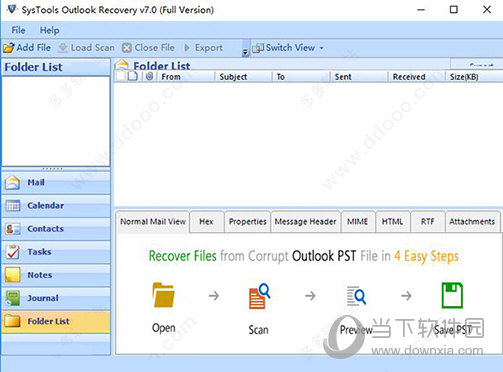Click the Notes yellow sticky icon

13,275
